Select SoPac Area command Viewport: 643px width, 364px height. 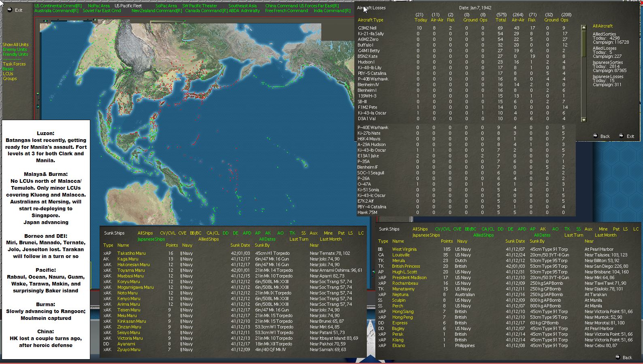166,6
